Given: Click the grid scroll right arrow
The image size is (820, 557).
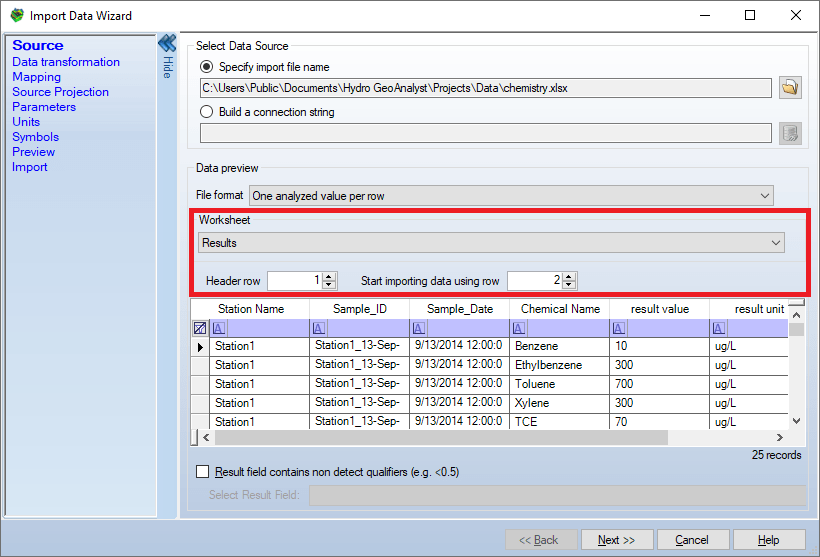Looking at the screenshot, I should point(779,438).
